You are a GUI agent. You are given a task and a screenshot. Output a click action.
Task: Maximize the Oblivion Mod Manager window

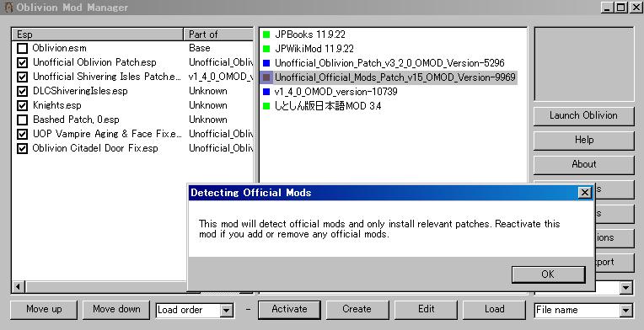click(621, 8)
